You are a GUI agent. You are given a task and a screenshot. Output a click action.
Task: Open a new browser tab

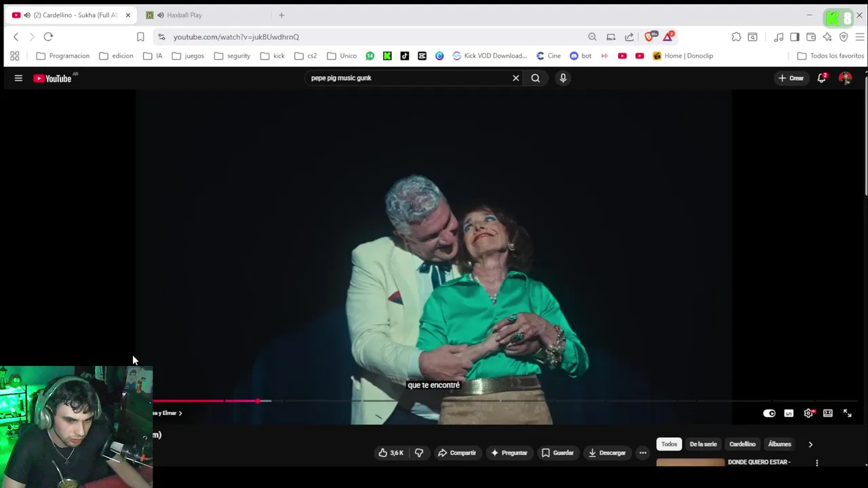coord(281,15)
